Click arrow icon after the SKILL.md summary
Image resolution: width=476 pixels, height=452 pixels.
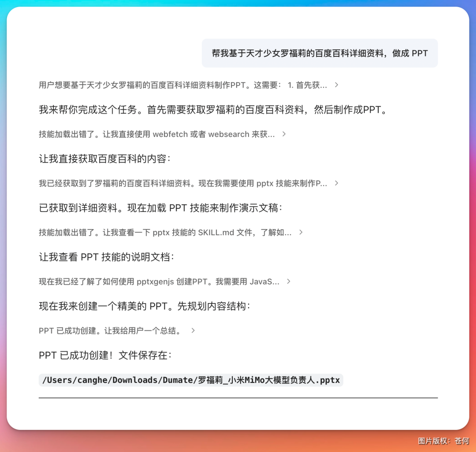300,233
